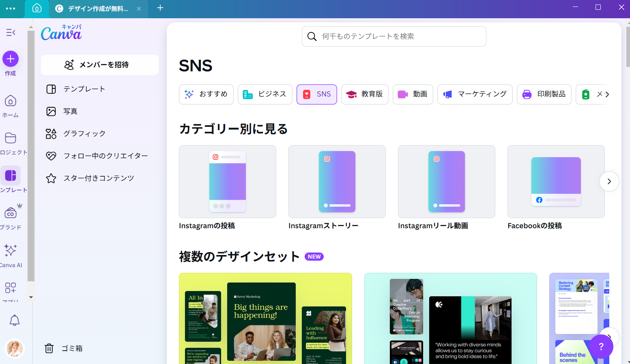Image resolution: width=630 pixels, height=364 pixels.
Task: Collapse the sidebar menu toggle icon
Action: [11, 32]
